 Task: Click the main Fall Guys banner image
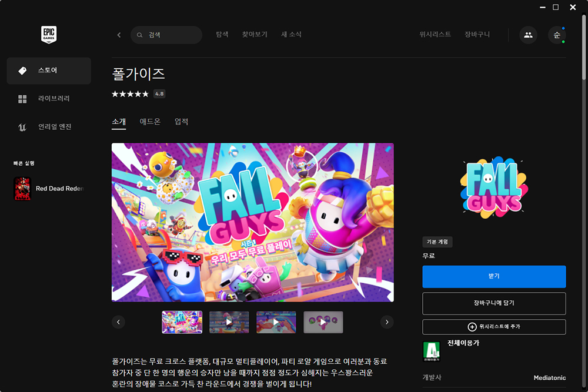253,222
